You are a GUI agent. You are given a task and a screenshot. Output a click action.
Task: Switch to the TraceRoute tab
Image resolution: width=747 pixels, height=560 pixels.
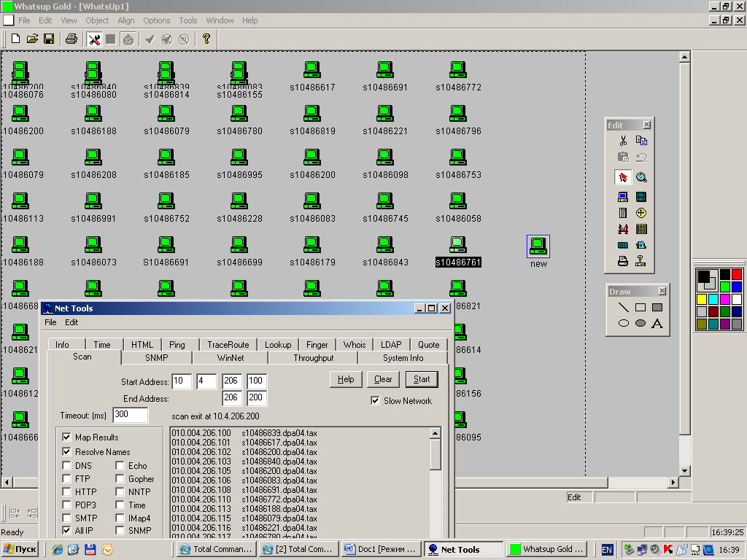point(228,345)
